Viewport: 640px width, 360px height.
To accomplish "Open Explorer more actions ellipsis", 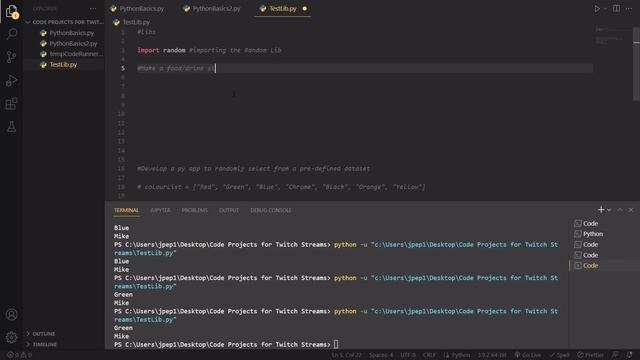I will tap(93, 9).
